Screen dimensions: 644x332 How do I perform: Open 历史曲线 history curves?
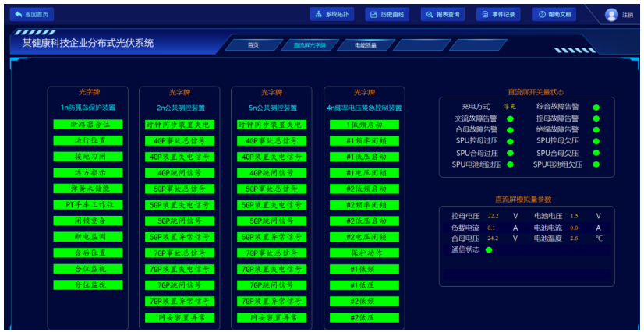pyautogui.click(x=387, y=14)
